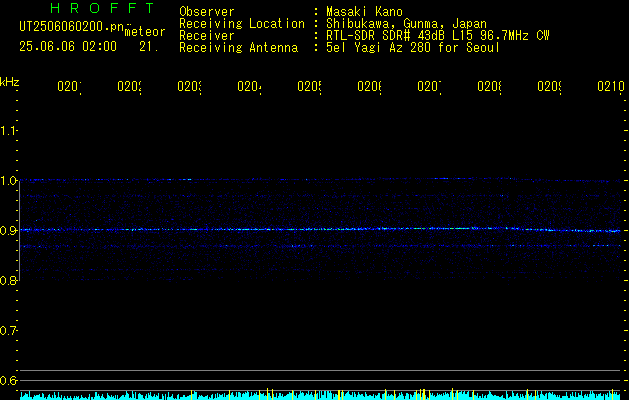Click the 0209 time axis label
629x400 pixels.
click(x=549, y=86)
